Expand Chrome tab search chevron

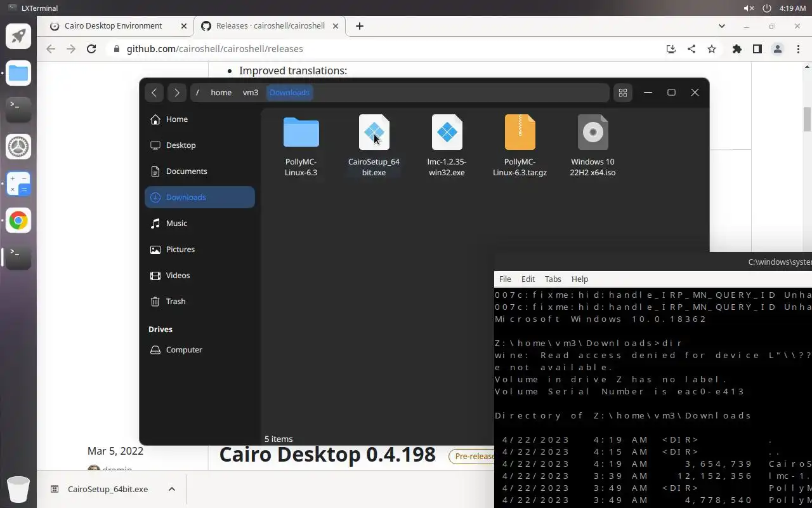721,26
